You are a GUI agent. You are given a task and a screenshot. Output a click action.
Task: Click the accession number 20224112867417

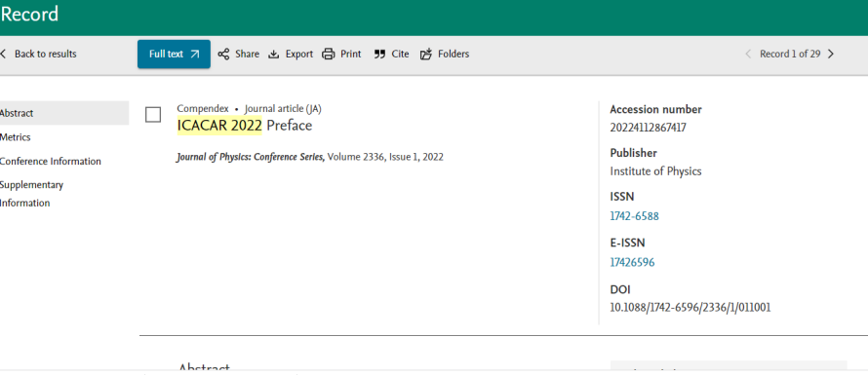[x=649, y=128]
